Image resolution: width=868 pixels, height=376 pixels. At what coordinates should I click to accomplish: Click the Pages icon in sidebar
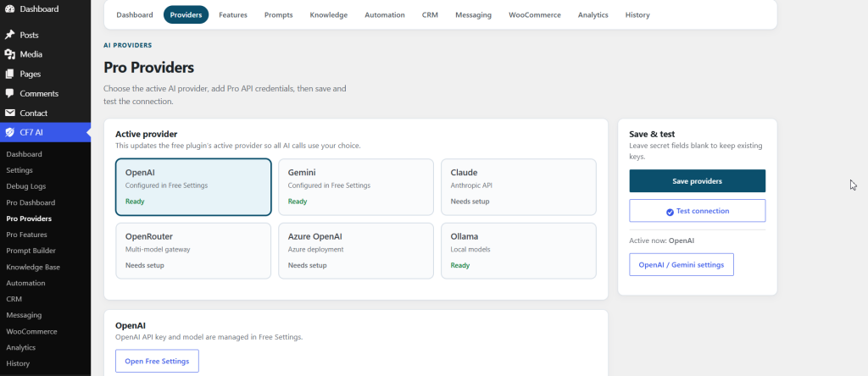[x=9, y=74]
